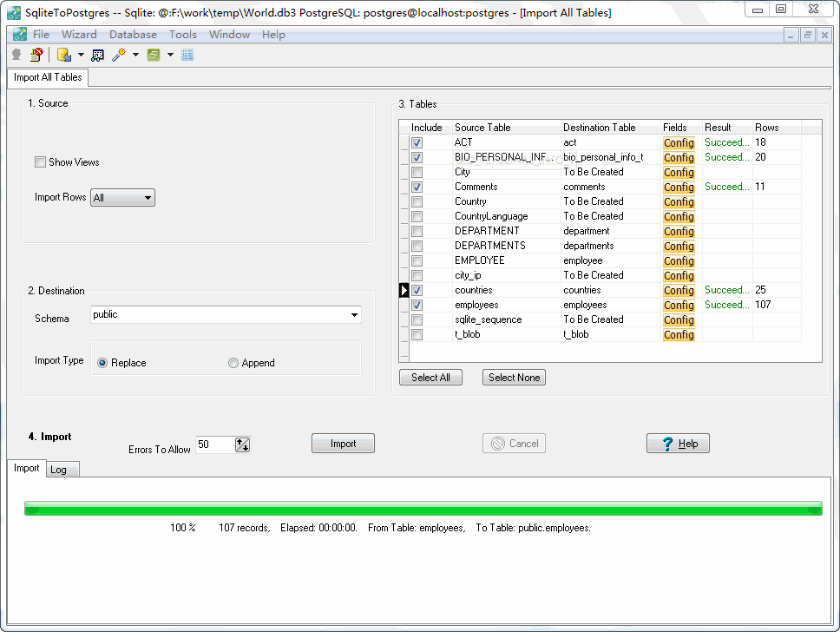
Task: Switch to the Log tab
Action: pyautogui.click(x=62, y=470)
